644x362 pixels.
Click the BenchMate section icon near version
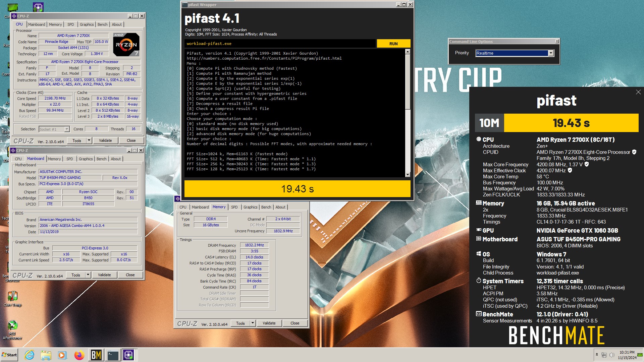click(x=479, y=314)
